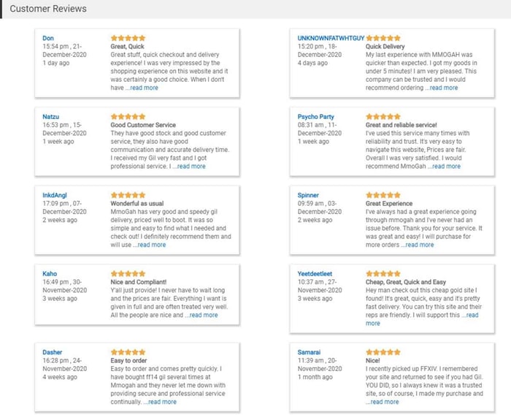Screen dimensions: 511x420
Task: Click the stars next to UNKNOWNFATWHTGUY
Action: point(383,38)
